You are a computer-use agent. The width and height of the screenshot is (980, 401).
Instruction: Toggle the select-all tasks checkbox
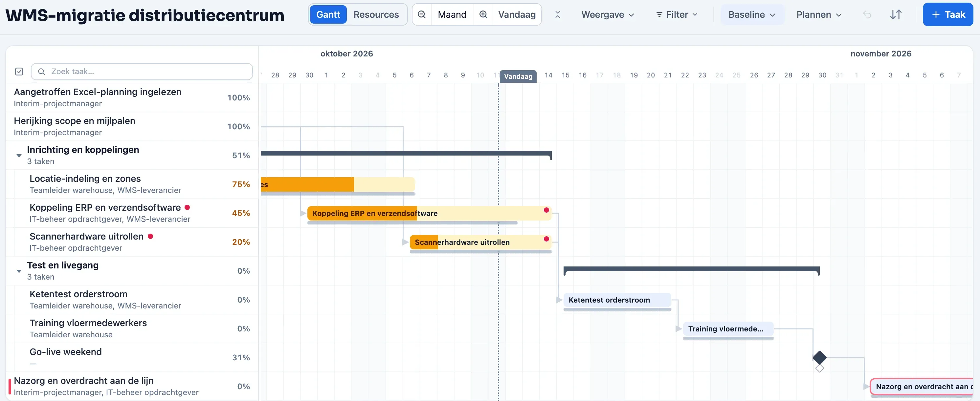point(19,72)
